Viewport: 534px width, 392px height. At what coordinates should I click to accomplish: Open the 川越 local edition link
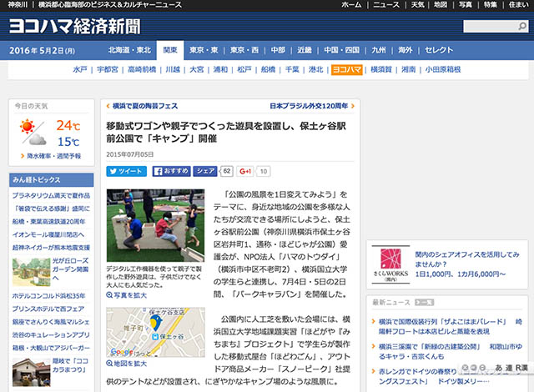coord(173,69)
